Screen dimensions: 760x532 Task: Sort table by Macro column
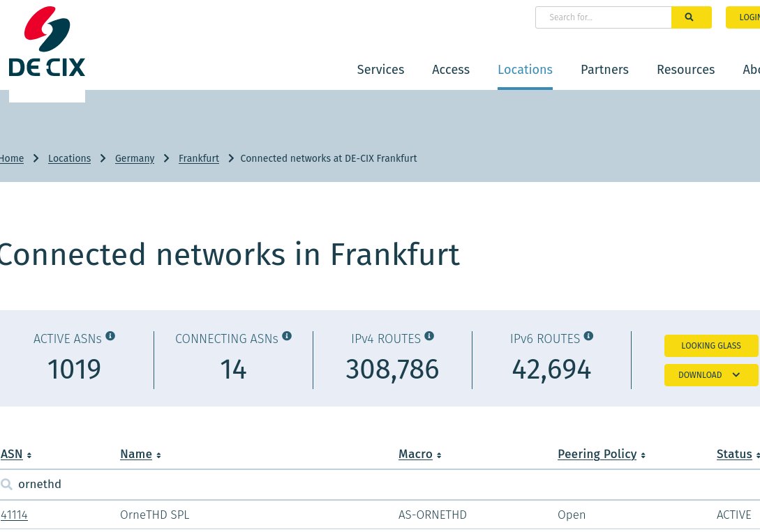419,454
